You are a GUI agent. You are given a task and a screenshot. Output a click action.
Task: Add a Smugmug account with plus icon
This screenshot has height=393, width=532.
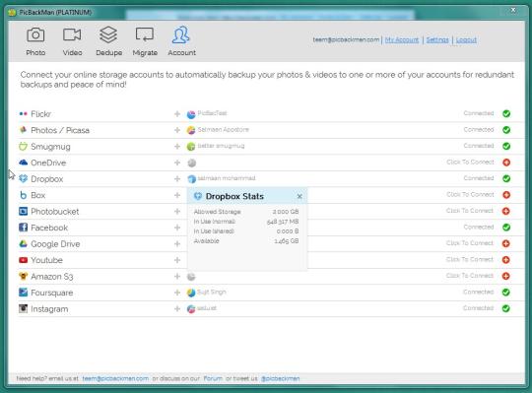(177, 147)
